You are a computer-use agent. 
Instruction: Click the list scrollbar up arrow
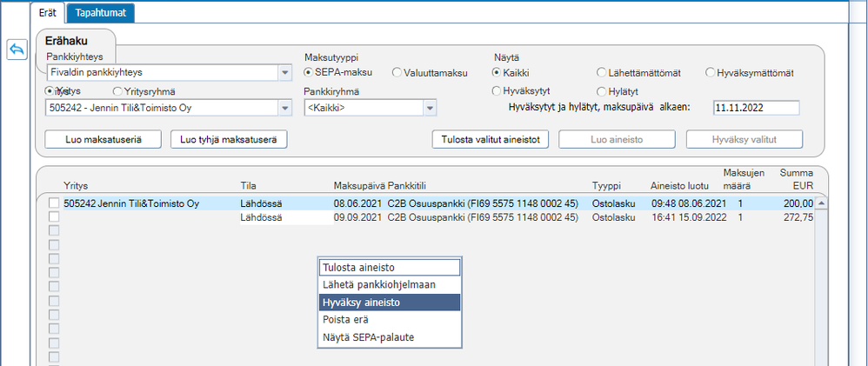tap(822, 203)
